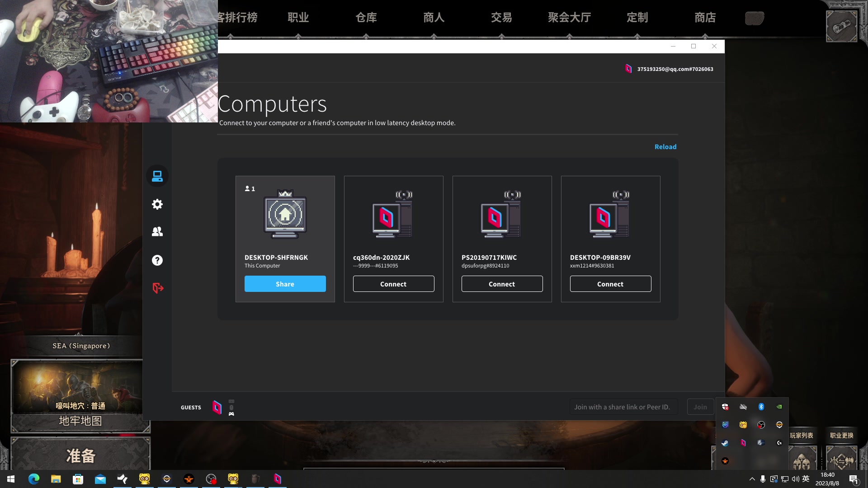Click the Bluetooth icon in tray popup

coord(761,407)
